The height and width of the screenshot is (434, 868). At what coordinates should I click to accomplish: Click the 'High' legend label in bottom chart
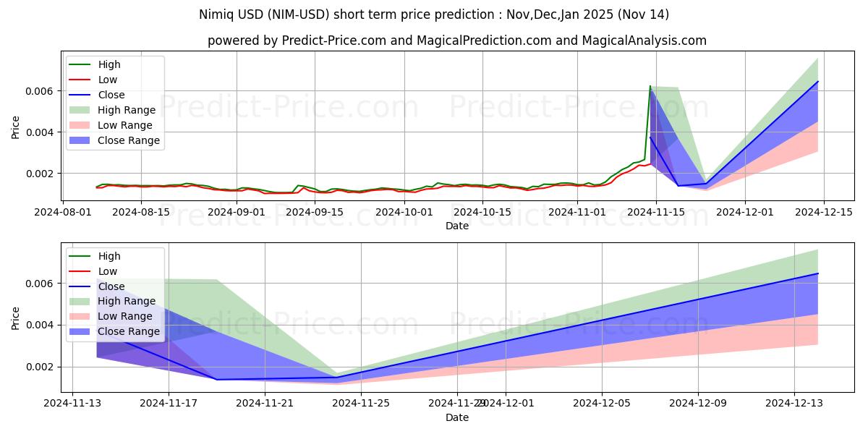click(109, 256)
